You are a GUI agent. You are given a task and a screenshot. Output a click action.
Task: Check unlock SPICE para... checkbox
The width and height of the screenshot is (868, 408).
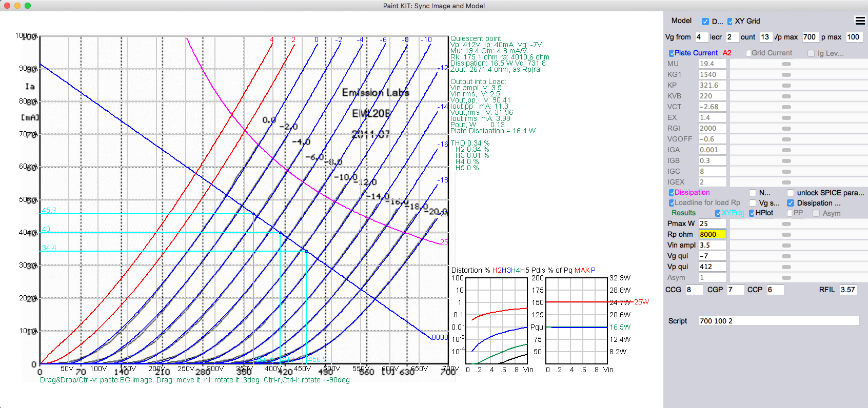[x=791, y=193]
